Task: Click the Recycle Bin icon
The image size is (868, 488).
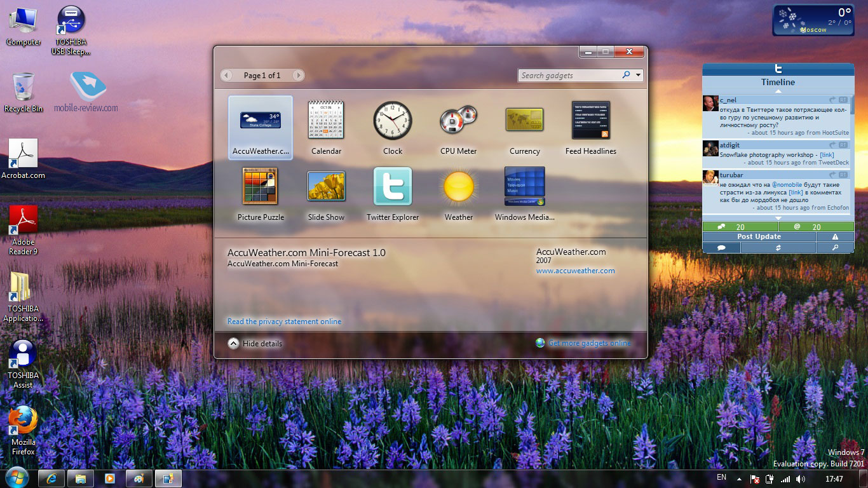Action: (24, 93)
